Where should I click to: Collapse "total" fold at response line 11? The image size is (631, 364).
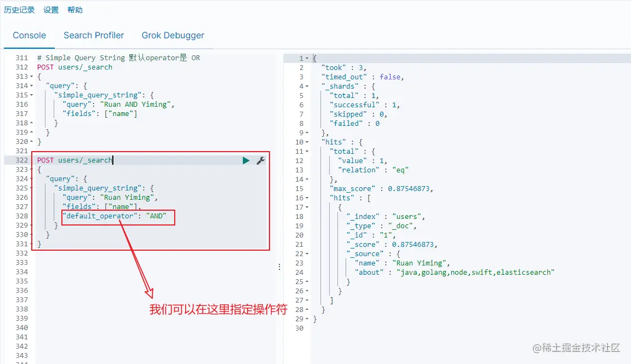pos(307,151)
